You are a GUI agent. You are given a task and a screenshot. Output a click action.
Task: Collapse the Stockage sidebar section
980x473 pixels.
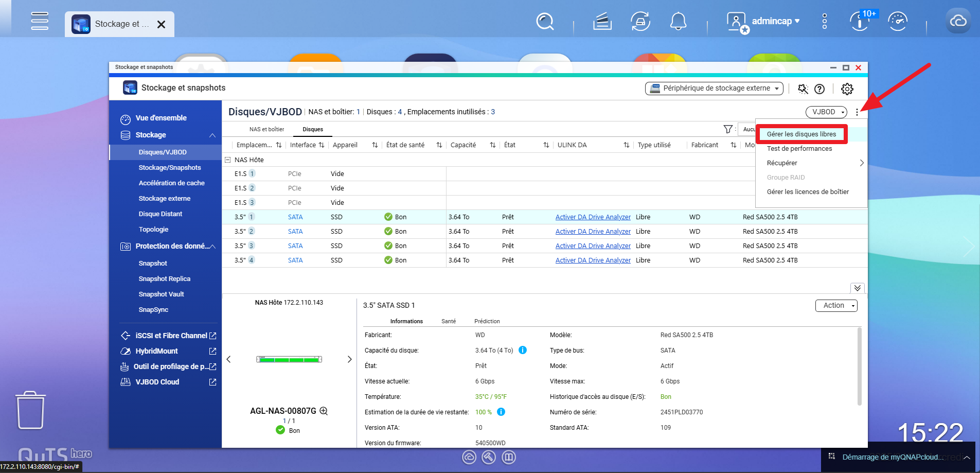[212, 135]
